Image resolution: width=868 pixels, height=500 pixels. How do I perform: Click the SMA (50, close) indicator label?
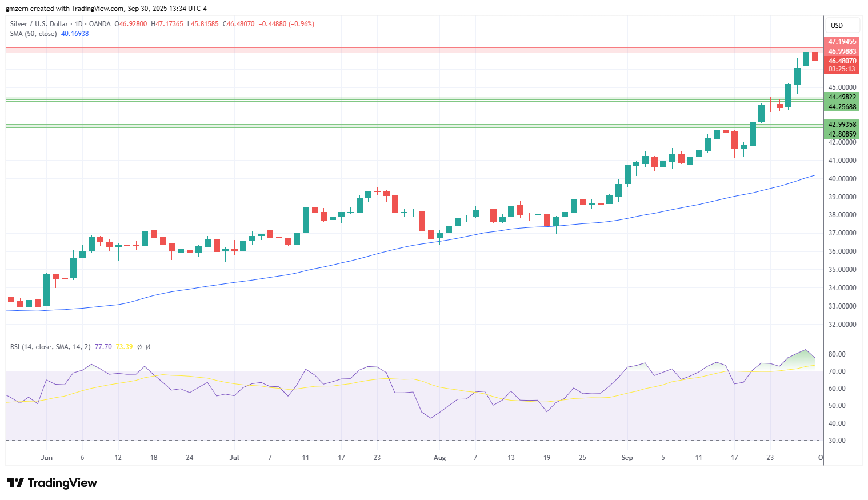33,34
